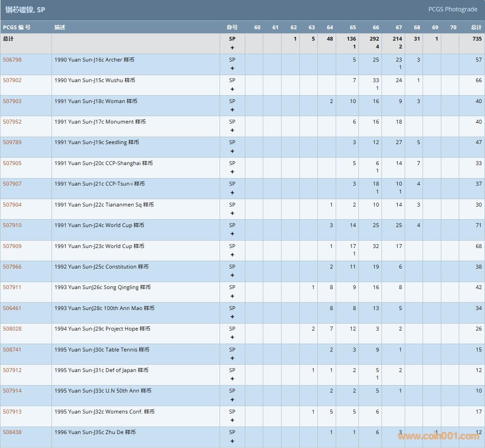Click the plus sign in the Archer row
Viewport: 485px width, 448px height.
[x=232, y=69]
